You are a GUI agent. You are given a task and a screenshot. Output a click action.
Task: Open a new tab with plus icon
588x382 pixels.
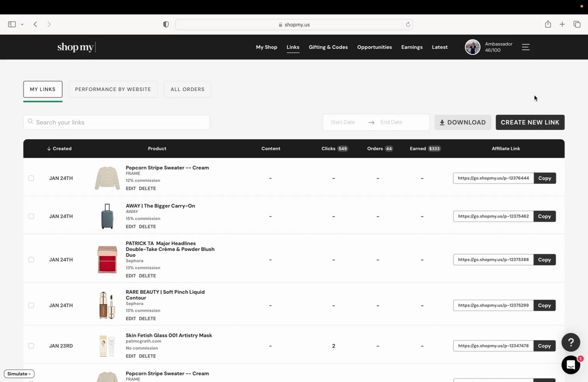562,24
